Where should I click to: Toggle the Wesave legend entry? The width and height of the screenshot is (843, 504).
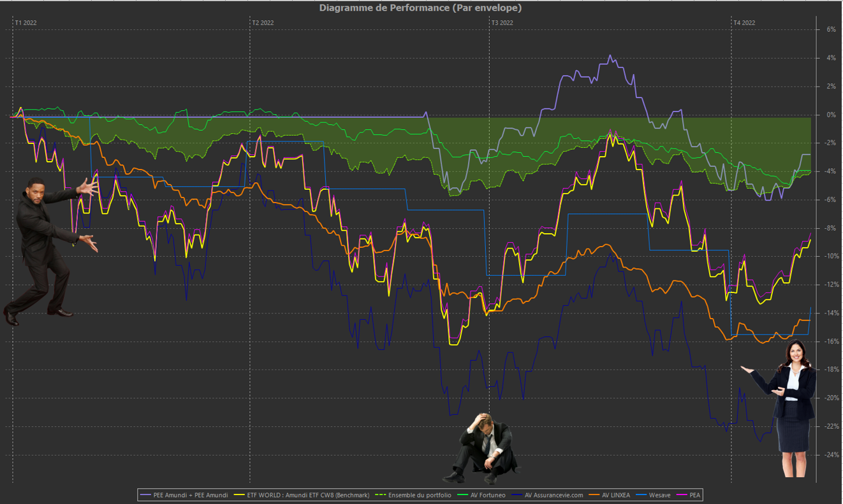tap(653, 495)
